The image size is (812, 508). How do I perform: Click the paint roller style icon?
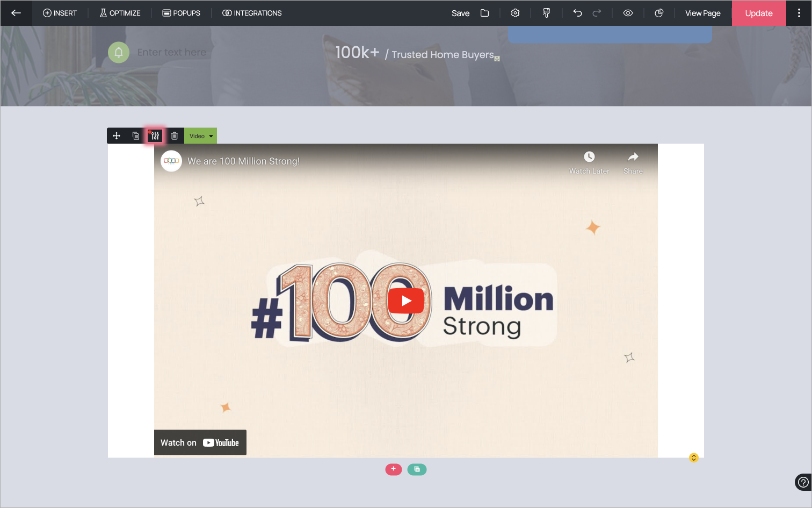(x=546, y=13)
